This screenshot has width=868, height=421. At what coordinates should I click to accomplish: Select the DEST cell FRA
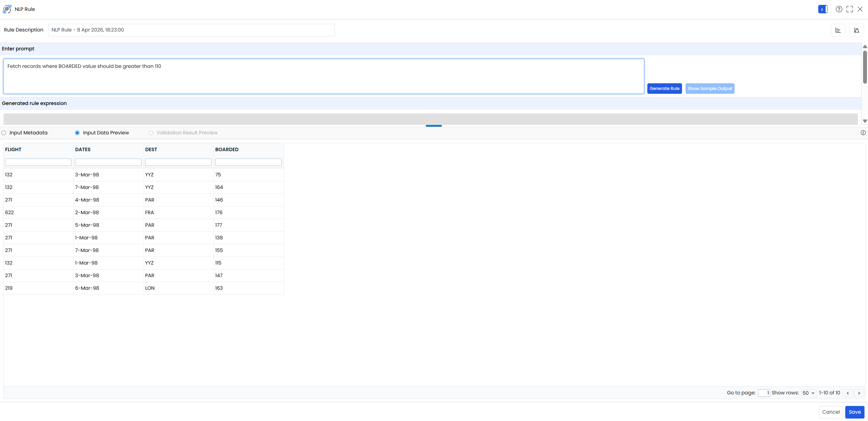click(x=179, y=212)
